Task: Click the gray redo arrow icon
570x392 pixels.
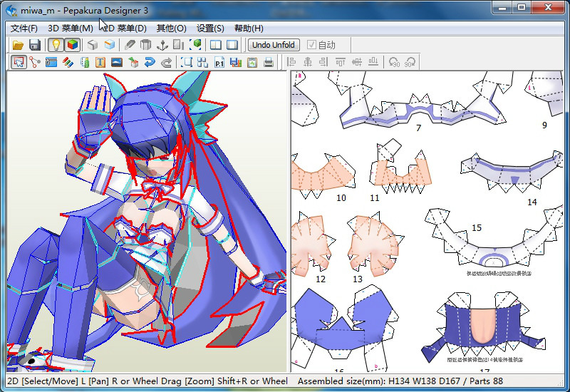Action: [167, 63]
